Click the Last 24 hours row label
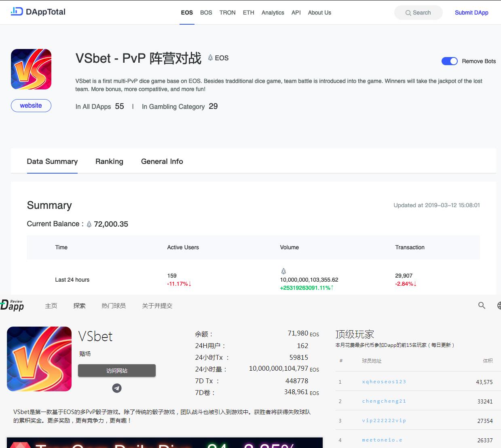 click(x=72, y=280)
